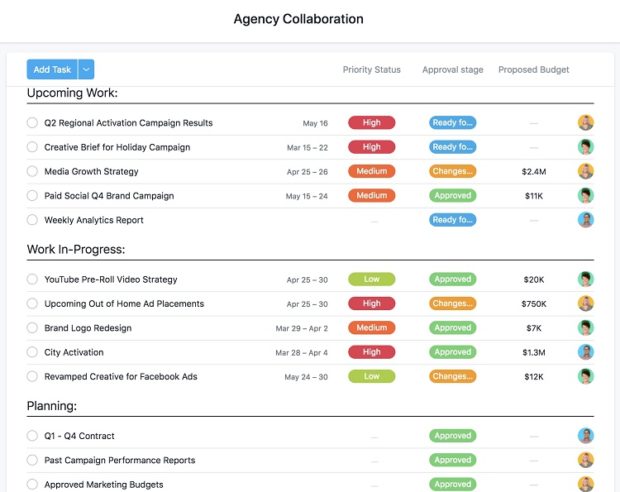Click assignee avatar for Revamped Creative row
Image resolution: width=620 pixels, height=492 pixels.
[586, 377]
